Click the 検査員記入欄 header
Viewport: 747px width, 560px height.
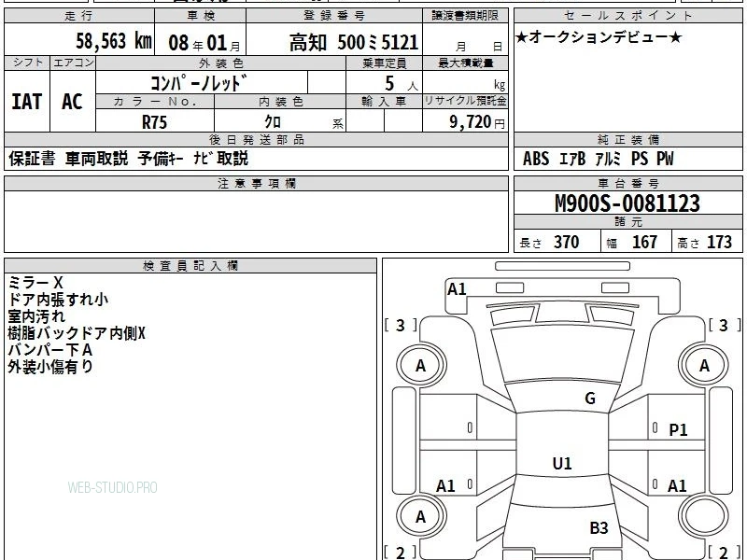tap(190, 266)
